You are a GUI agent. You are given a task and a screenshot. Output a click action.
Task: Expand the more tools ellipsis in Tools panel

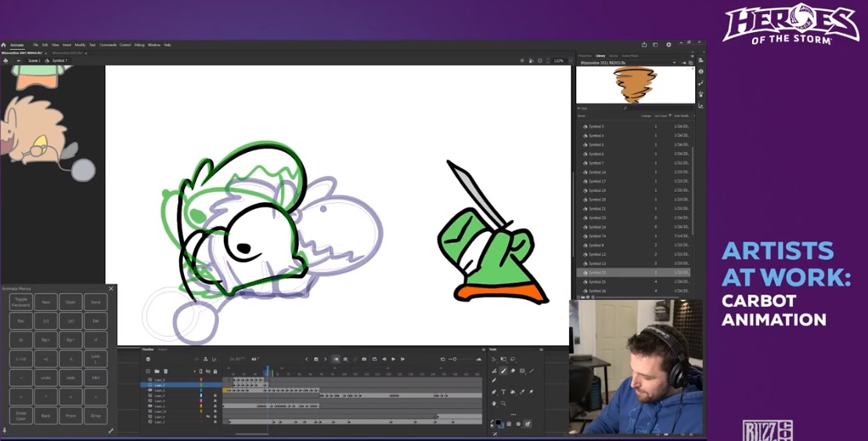click(x=513, y=414)
